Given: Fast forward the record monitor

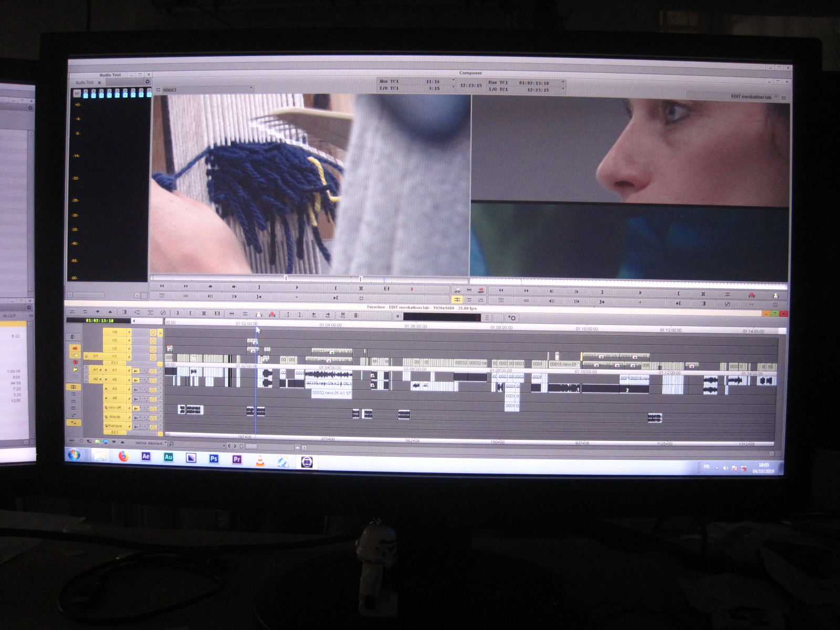Looking at the screenshot, I should pyautogui.click(x=526, y=290).
